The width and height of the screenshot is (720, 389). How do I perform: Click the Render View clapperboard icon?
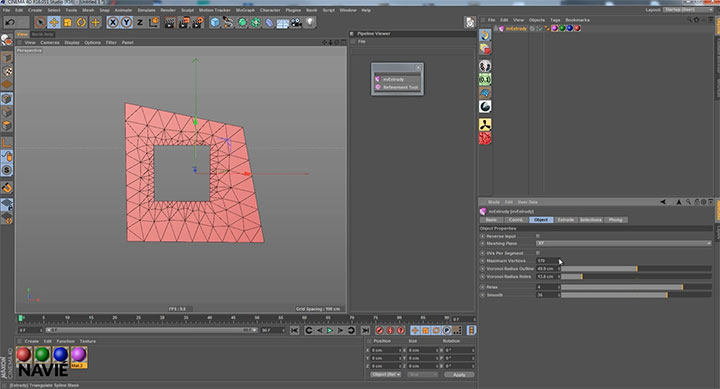pos(170,22)
